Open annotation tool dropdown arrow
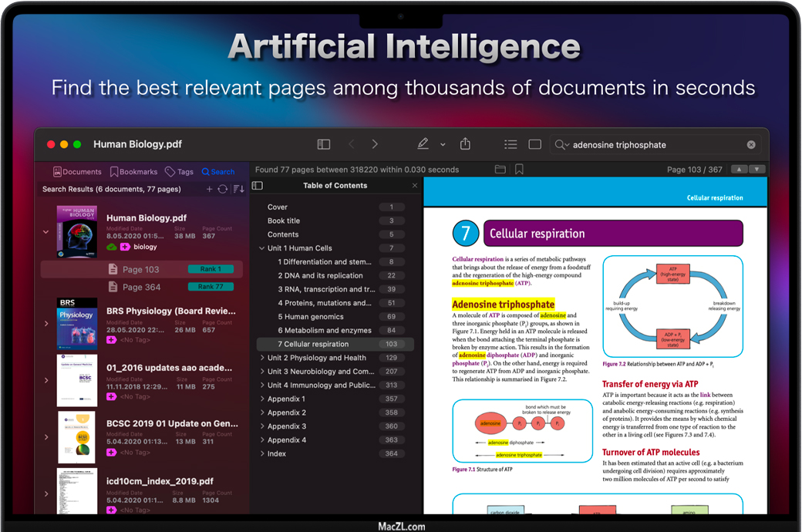 click(443, 145)
